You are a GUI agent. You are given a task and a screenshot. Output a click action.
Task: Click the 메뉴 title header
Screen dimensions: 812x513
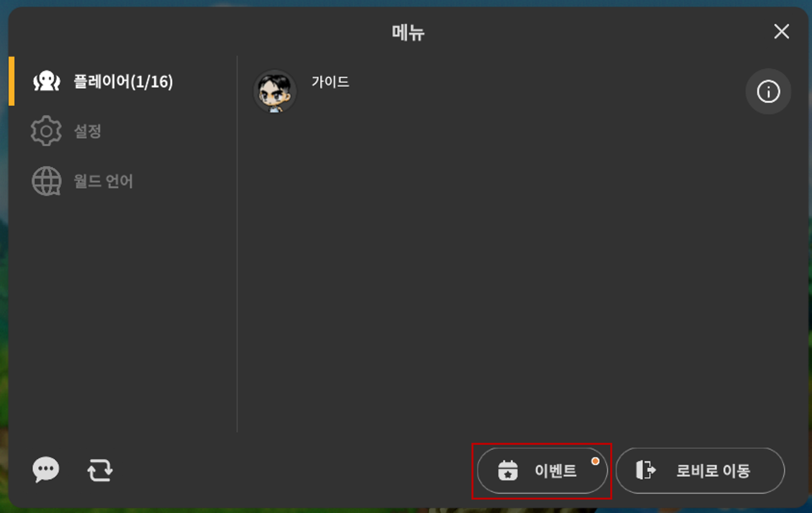point(408,33)
